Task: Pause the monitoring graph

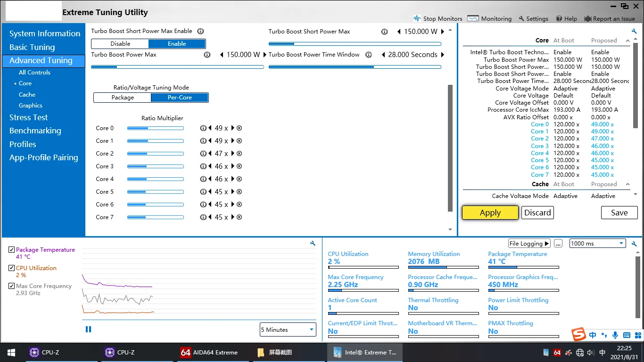Action: tap(88, 329)
